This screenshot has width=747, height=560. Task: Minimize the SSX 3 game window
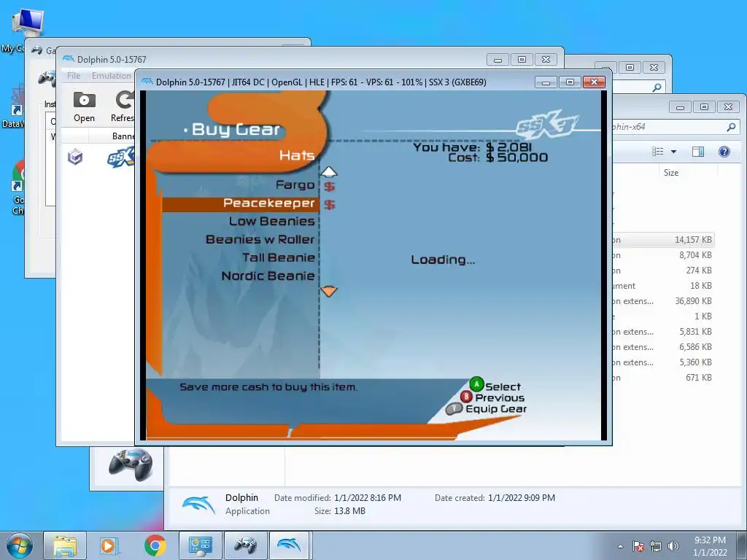(x=546, y=82)
